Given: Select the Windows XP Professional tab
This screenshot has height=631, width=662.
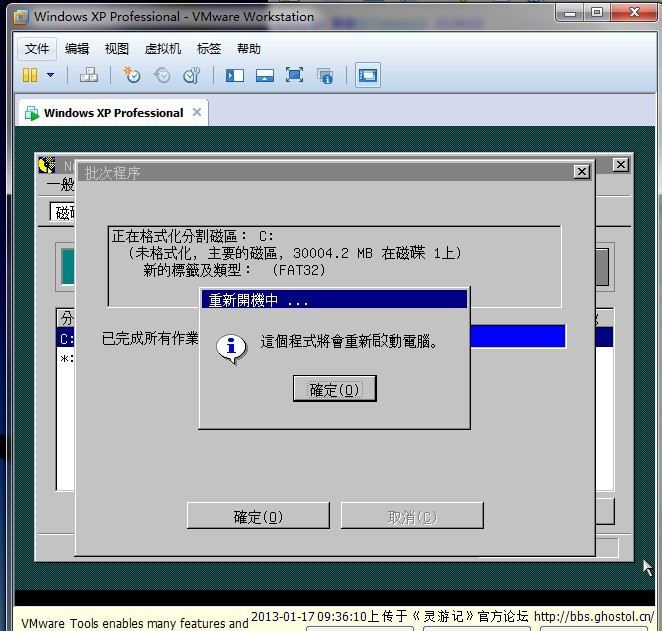Looking at the screenshot, I should pyautogui.click(x=112, y=113).
